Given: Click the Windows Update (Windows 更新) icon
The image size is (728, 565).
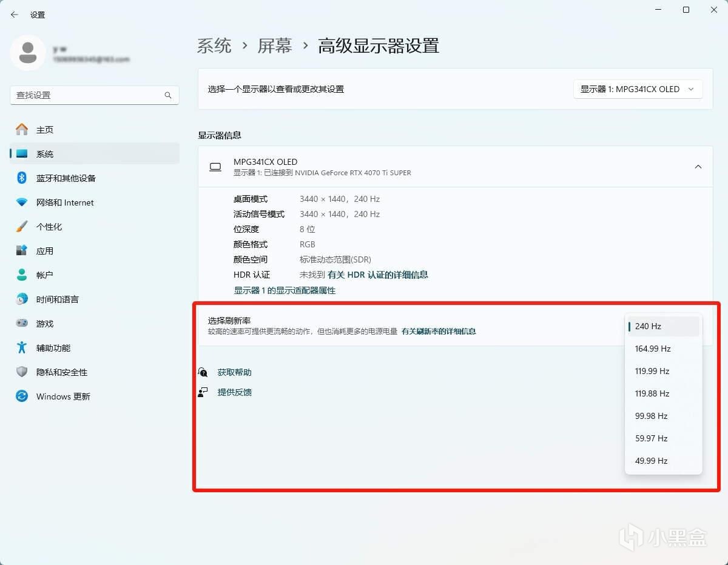Looking at the screenshot, I should click(x=22, y=396).
